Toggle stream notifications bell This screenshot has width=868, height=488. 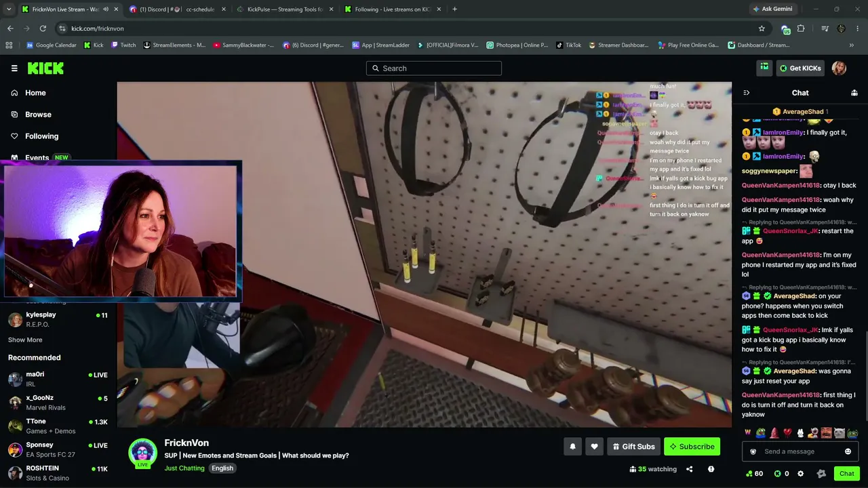click(x=572, y=447)
